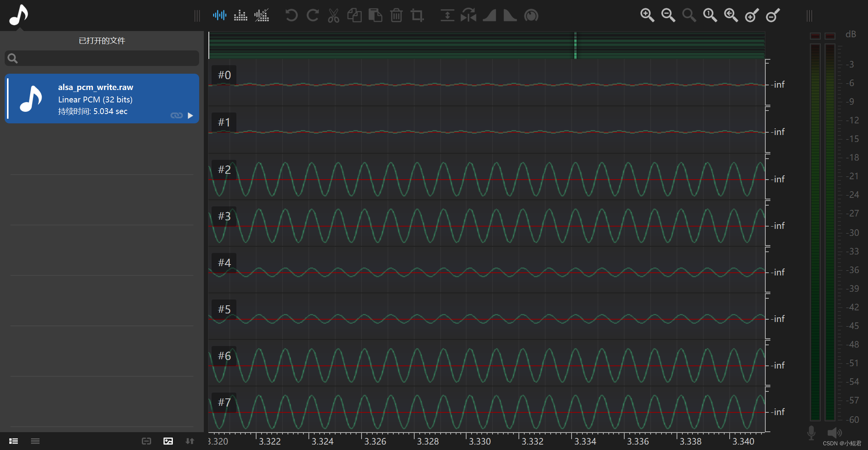Select channel #6 label

click(224, 356)
